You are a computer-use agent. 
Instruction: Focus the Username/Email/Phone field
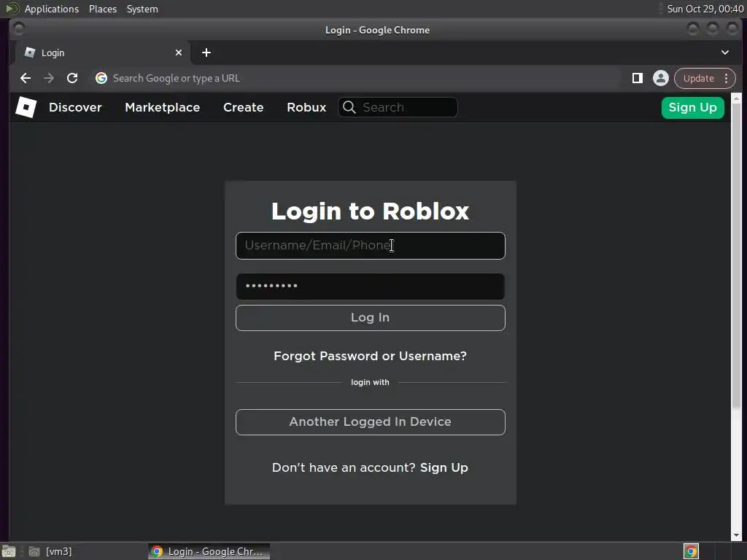click(370, 246)
